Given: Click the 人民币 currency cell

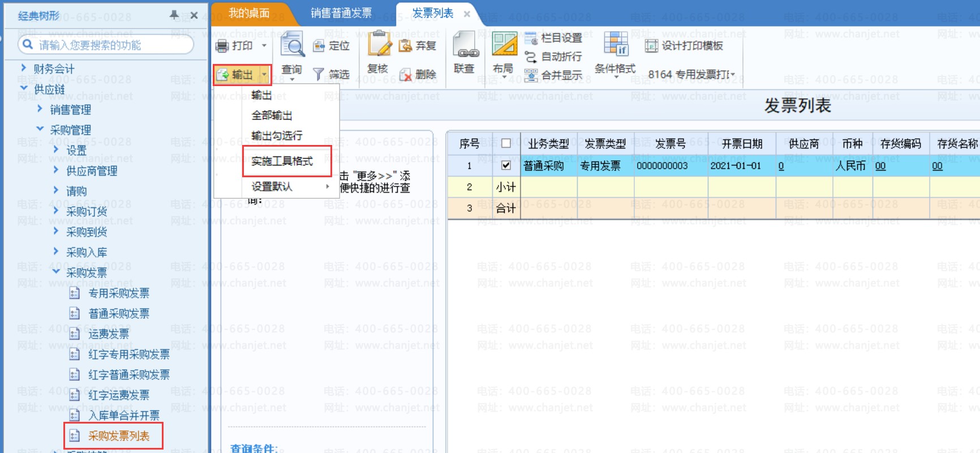Looking at the screenshot, I should pyautogui.click(x=852, y=166).
